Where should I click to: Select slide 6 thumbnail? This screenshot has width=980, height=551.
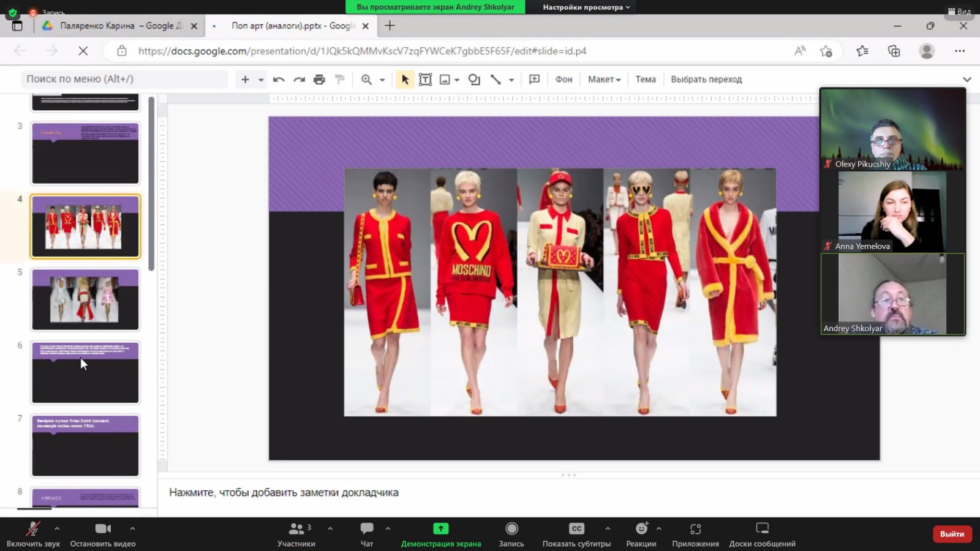tap(85, 372)
